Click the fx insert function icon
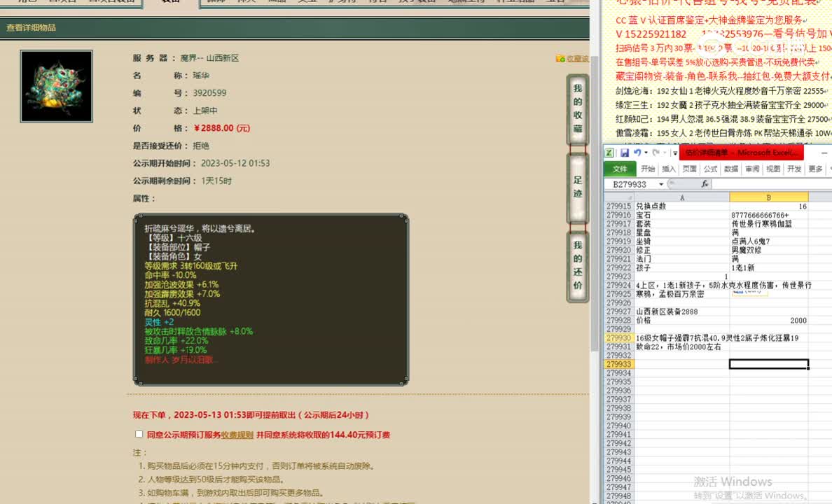 705,184
